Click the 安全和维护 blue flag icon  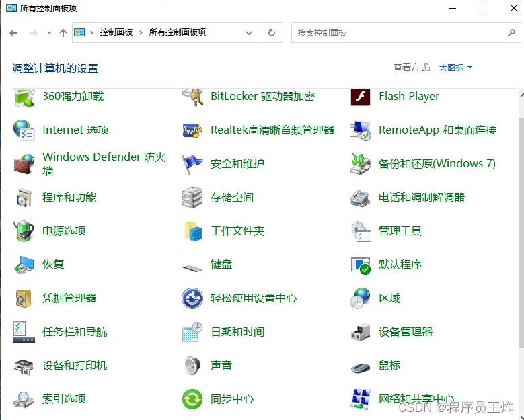point(192,164)
